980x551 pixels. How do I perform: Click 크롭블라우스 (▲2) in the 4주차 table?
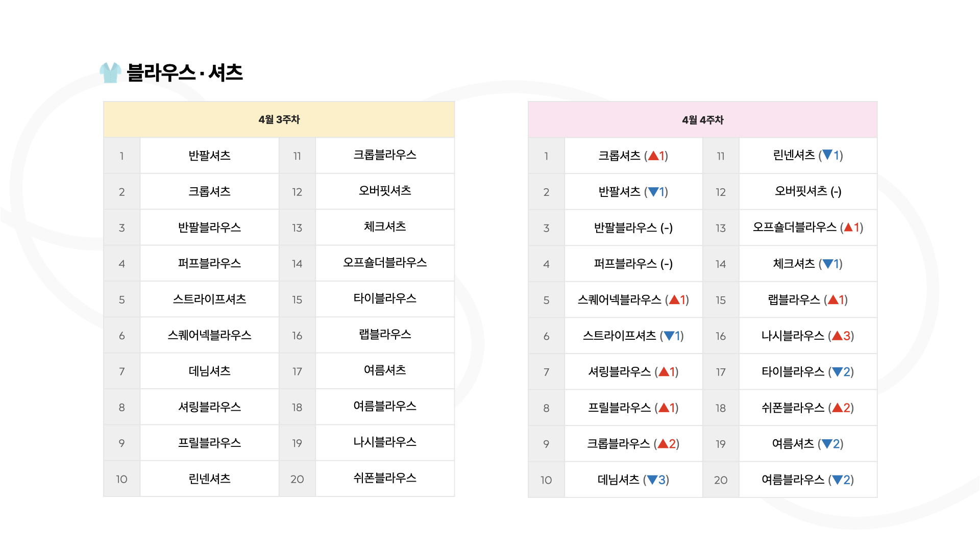tap(633, 444)
